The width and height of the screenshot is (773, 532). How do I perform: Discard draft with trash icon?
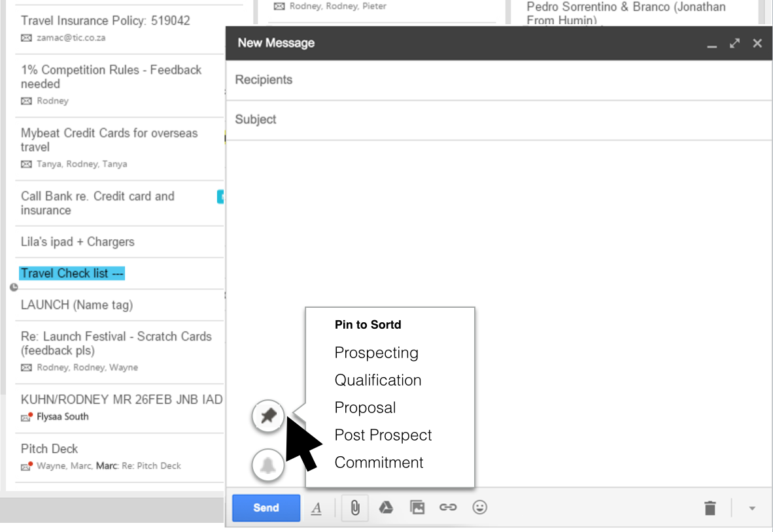click(x=710, y=508)
